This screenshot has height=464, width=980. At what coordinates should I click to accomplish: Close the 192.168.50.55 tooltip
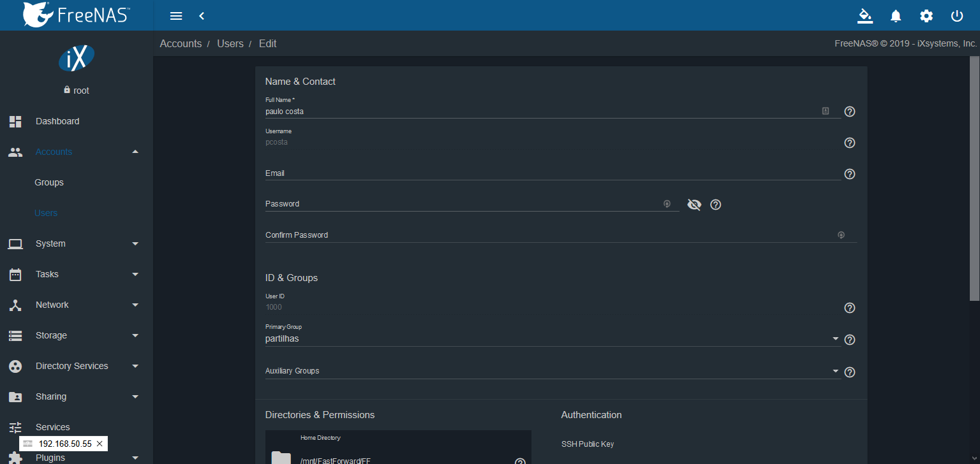(99, 444)
